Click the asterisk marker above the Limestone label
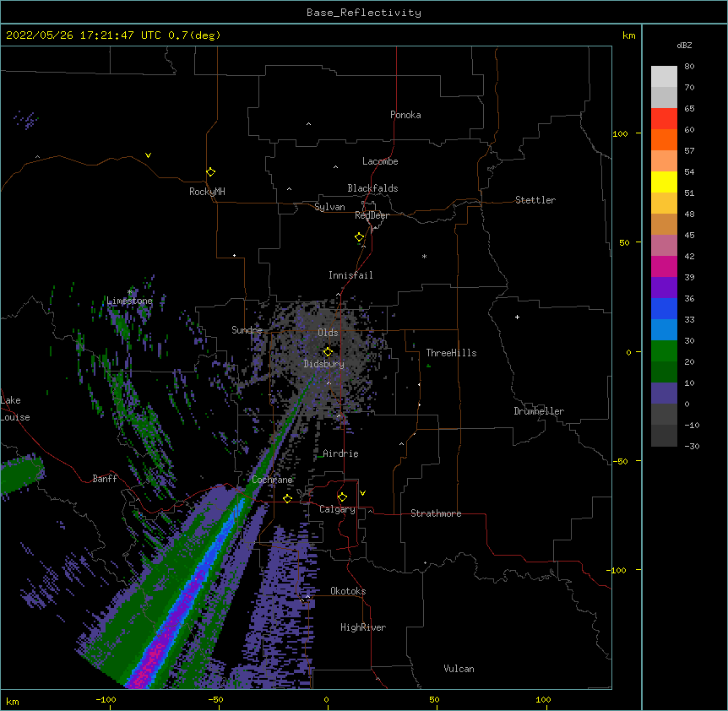 click(130, 292)
